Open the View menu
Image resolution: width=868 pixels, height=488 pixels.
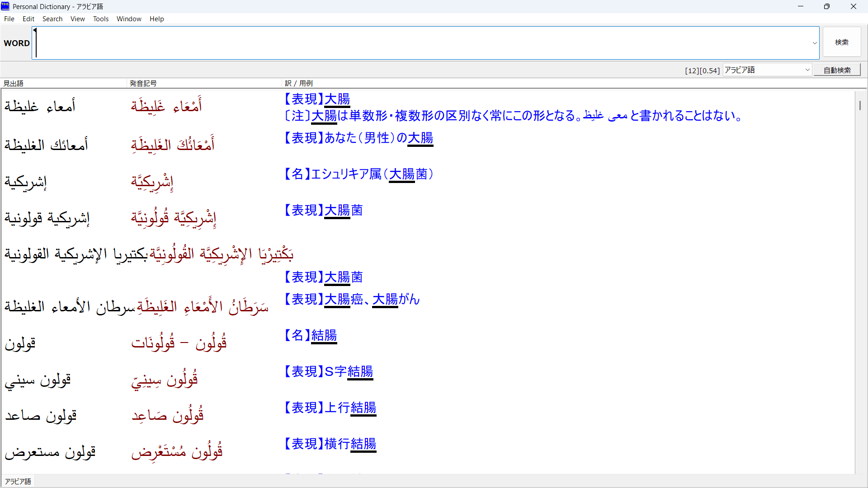click(77, 19)
